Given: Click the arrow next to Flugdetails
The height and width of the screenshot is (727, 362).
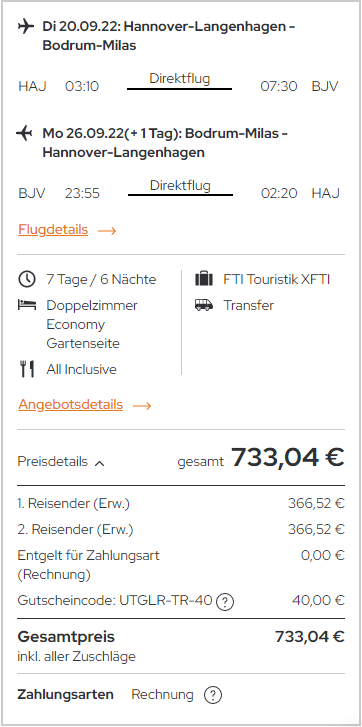Looking at the screenshot, I should pos(107,230).
